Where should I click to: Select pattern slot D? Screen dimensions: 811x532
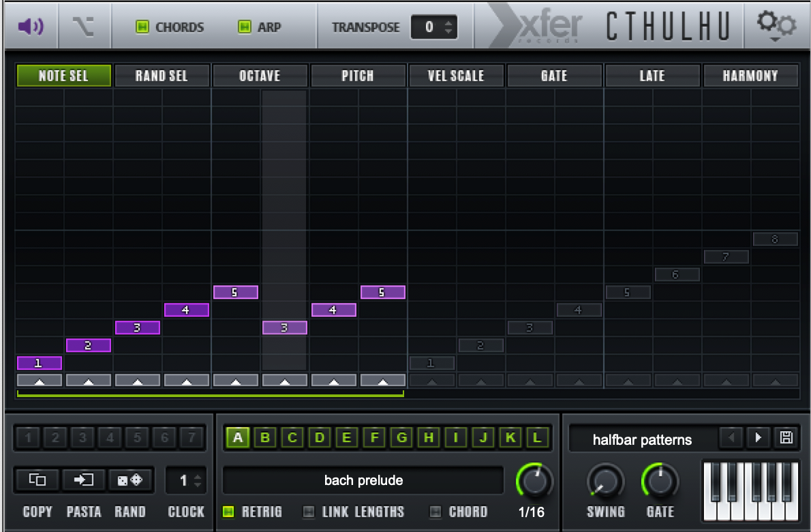coord(320,437)
